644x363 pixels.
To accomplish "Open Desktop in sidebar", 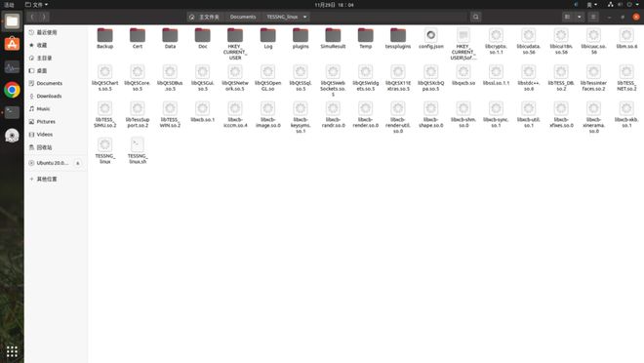I will click(57, 70).
